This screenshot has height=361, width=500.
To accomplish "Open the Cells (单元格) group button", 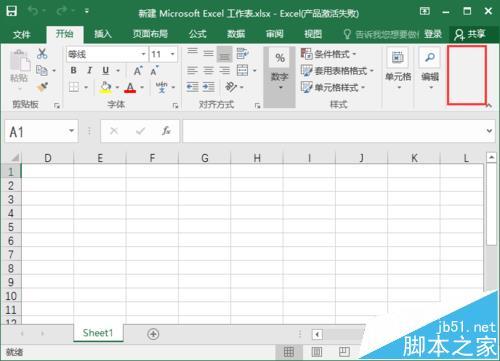I will (398, 70).
